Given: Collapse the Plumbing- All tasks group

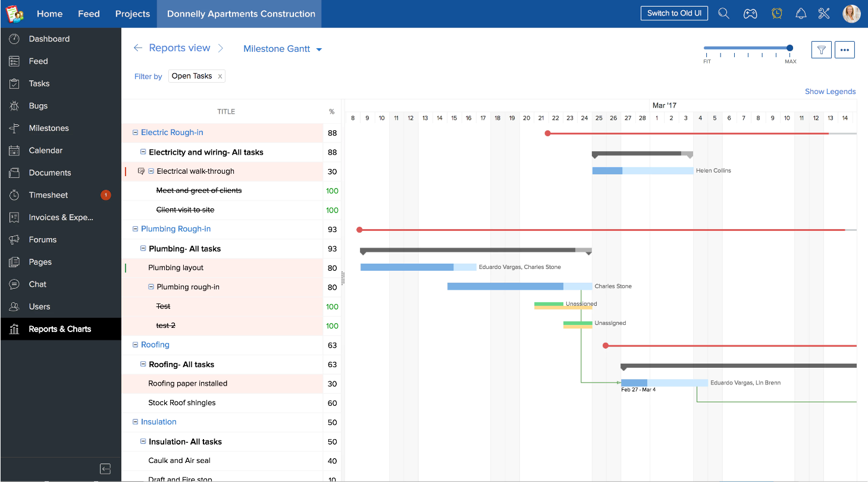Looking at the screenshot, I should point(142,248).
